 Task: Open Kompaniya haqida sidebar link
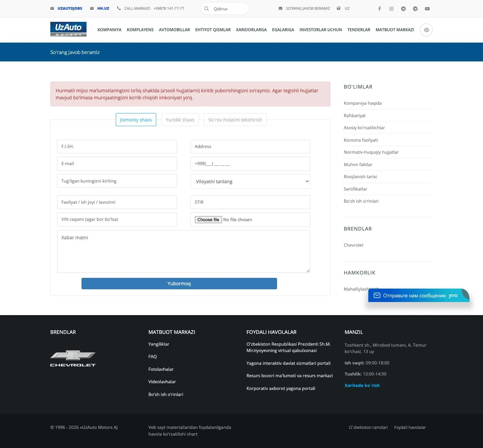pos(363,103)
